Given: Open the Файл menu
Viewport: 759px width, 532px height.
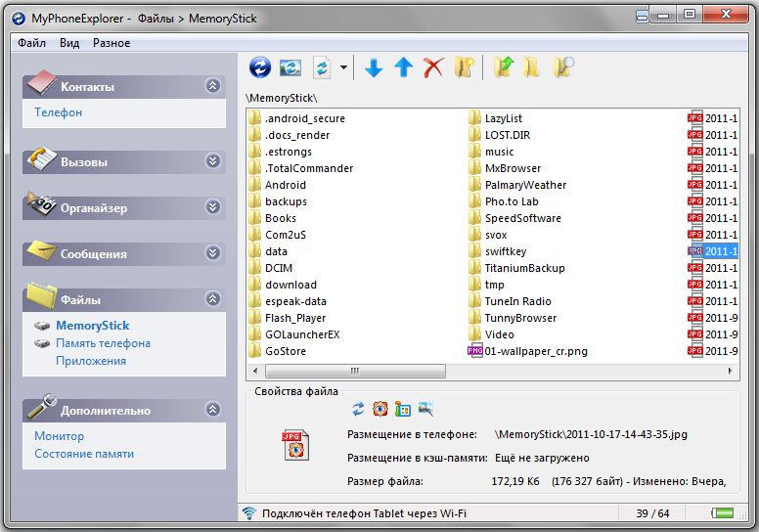Looking at the screenshot, I should (x=32, y=43).
